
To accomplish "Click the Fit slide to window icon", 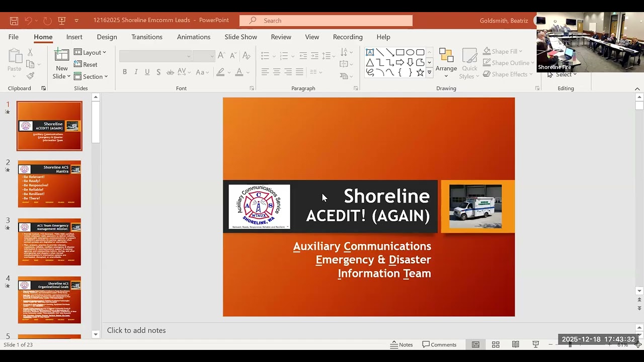I will click(x=638, y=344).
